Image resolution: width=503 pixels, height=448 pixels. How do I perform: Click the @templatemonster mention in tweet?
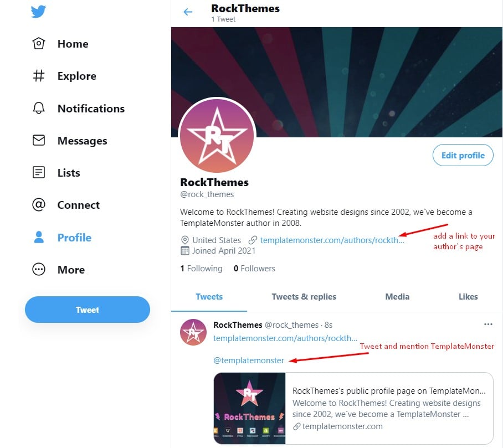(249, 361)
